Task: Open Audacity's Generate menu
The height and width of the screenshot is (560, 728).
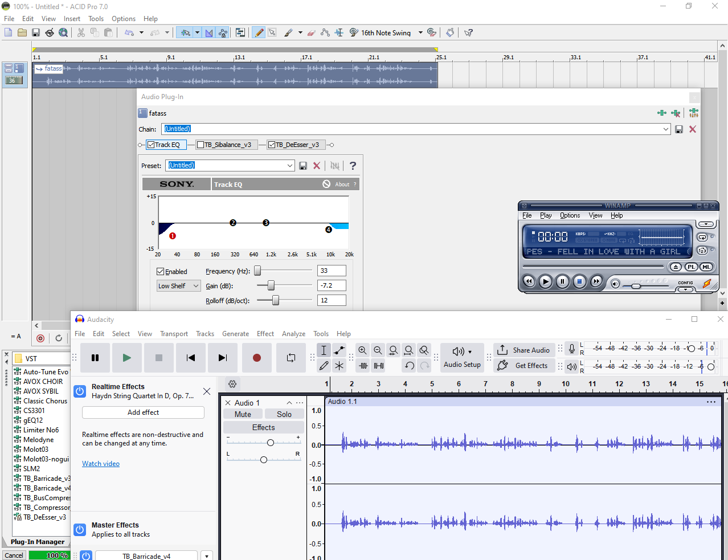Action: [x=235, y=334]
